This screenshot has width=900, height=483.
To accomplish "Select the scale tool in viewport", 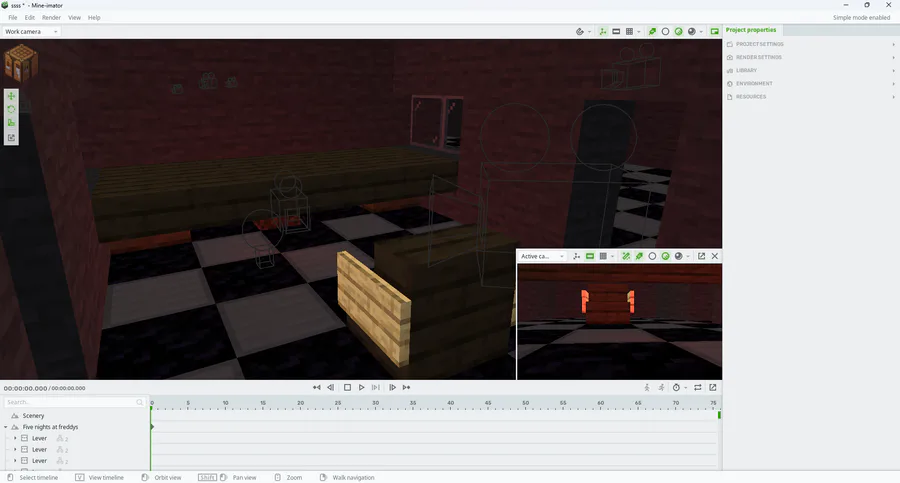I will tap(11, 123).
